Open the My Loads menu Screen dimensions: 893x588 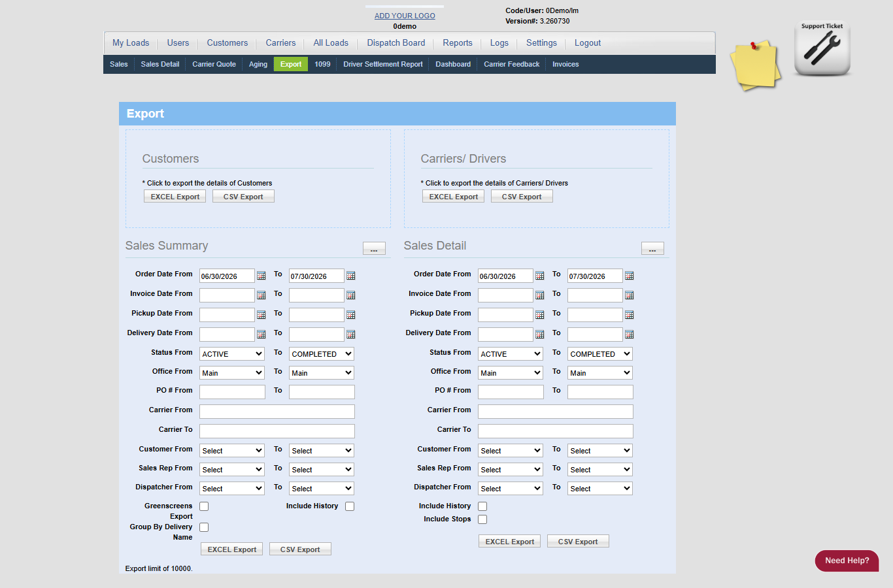131,43
